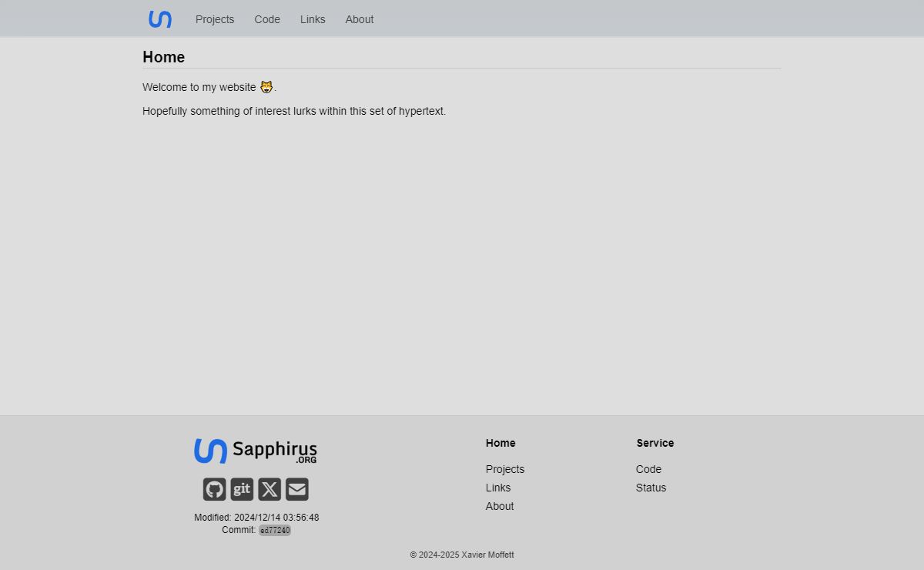Click the git repository icon in the footer
This screenshot has height=570, width=924.
click(242, 489)
